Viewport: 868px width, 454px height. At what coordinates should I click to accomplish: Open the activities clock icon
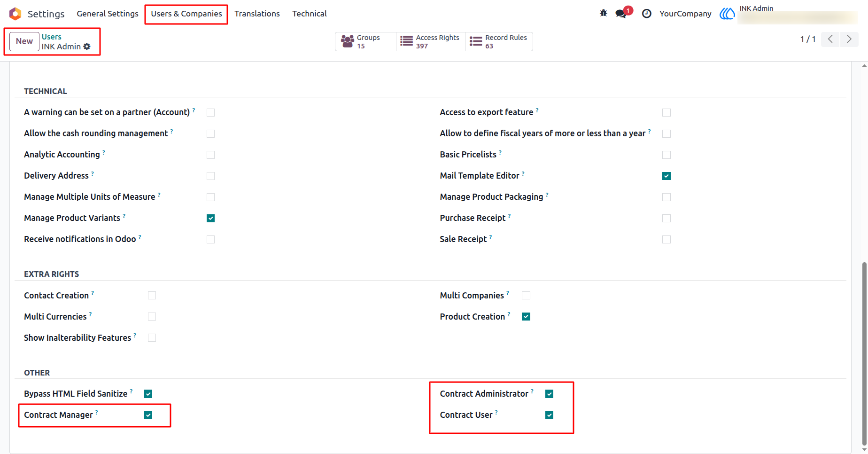(647, 14)
